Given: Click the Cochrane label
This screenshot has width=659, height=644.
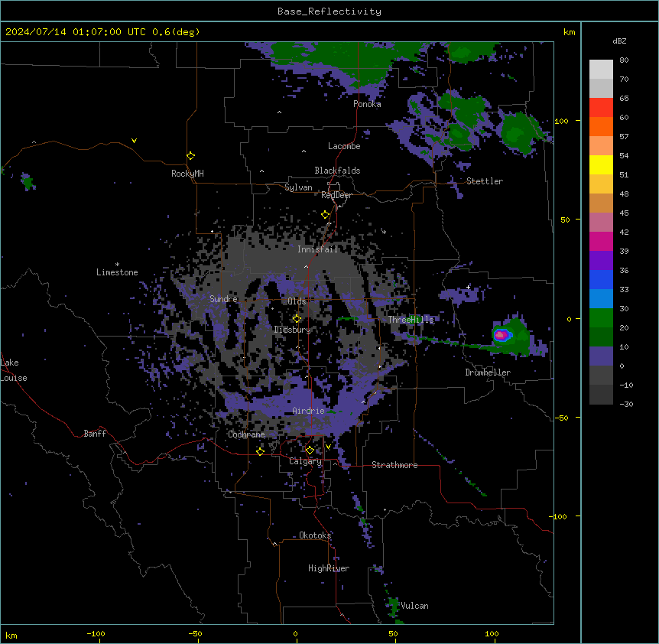Looking at the screenshot, I should coord(246,434).
